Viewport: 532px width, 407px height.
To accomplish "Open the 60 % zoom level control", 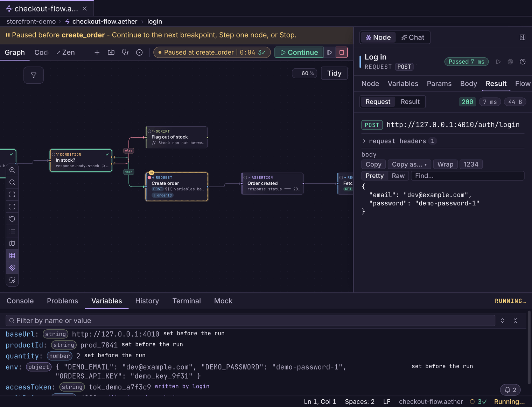I will (x=304, y=73).
